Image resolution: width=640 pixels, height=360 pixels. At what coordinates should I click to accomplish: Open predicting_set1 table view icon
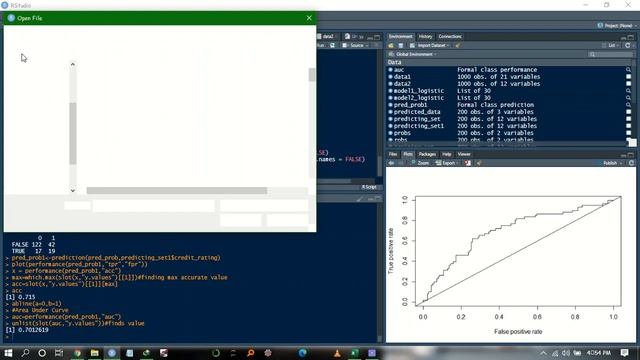pyautogui.click(x=629, y=126)
